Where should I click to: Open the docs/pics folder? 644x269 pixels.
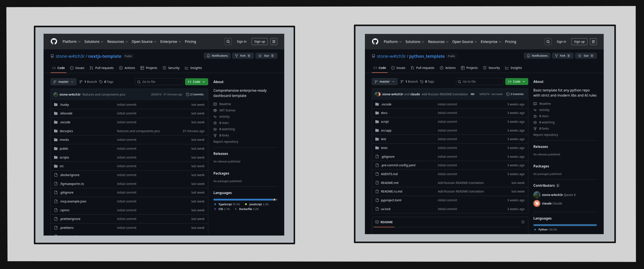click(66, 131)
